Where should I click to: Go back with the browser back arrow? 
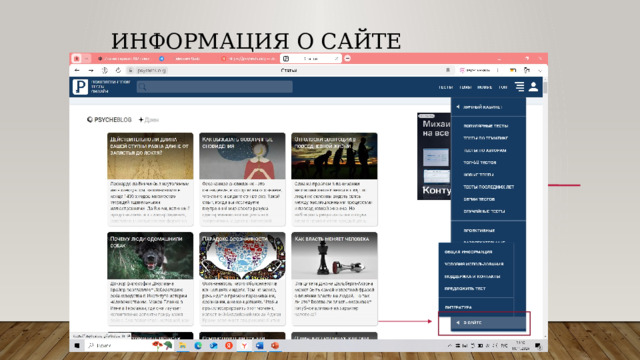click(77, 70)
